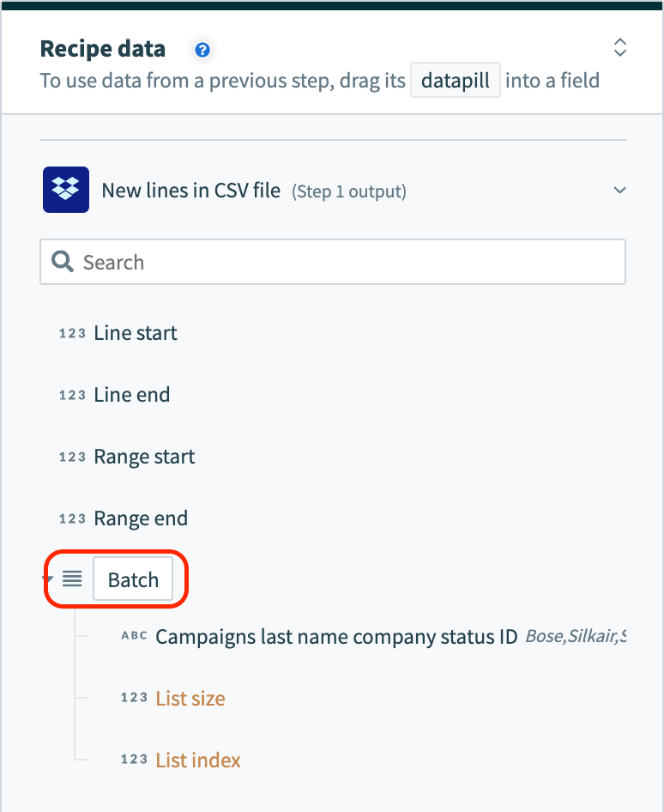Click the Dropbox app icon
Viewport: 664px width, 812px height.
(65, 190)
